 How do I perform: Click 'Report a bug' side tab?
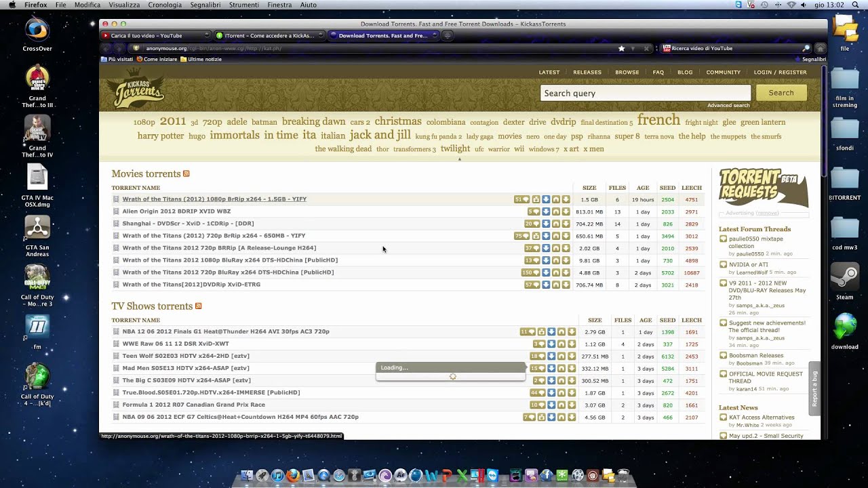click(814, 388)
